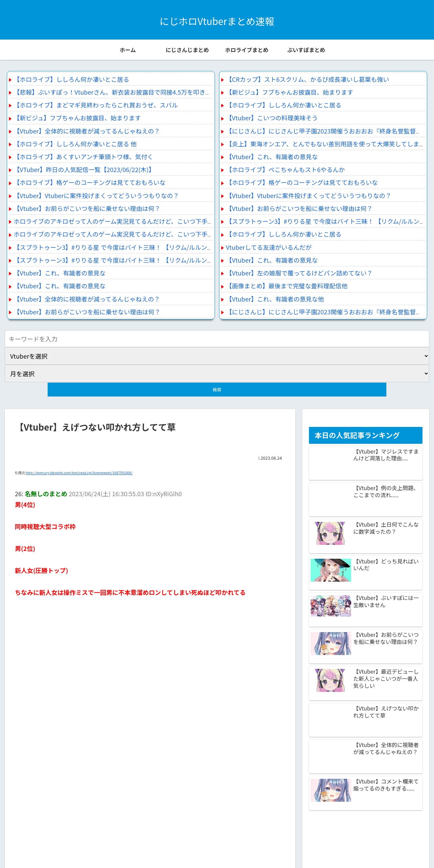Open the mercury.bbspink.com source link
The width and height of the screenshot is (434, 868).
click(x=79, y=473)
